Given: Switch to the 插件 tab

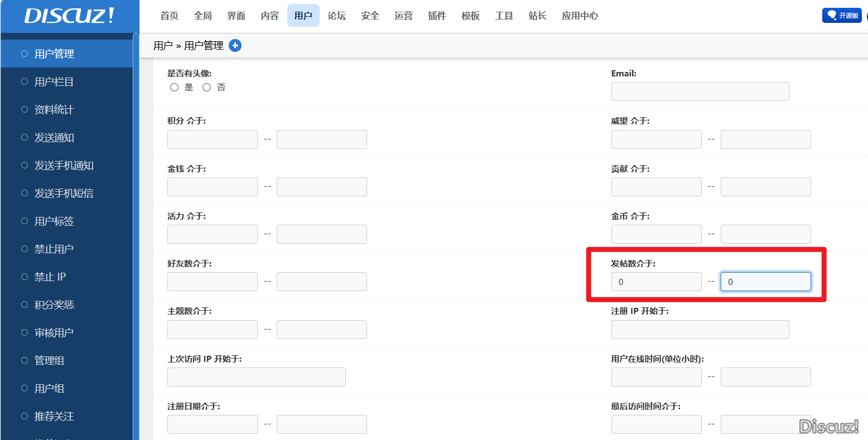Looking at the screenshot, I should point(437,16).
